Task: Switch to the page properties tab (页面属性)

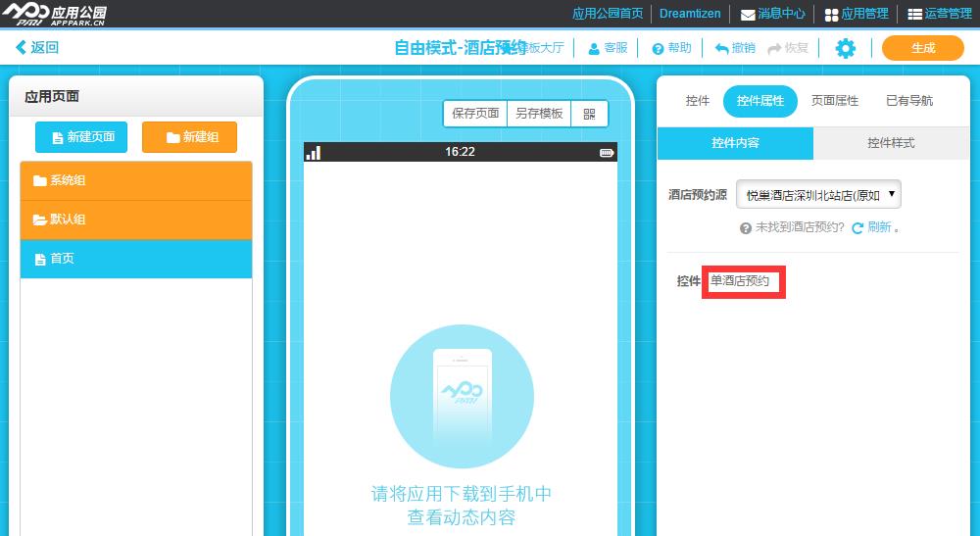Action: pos(835,101)
